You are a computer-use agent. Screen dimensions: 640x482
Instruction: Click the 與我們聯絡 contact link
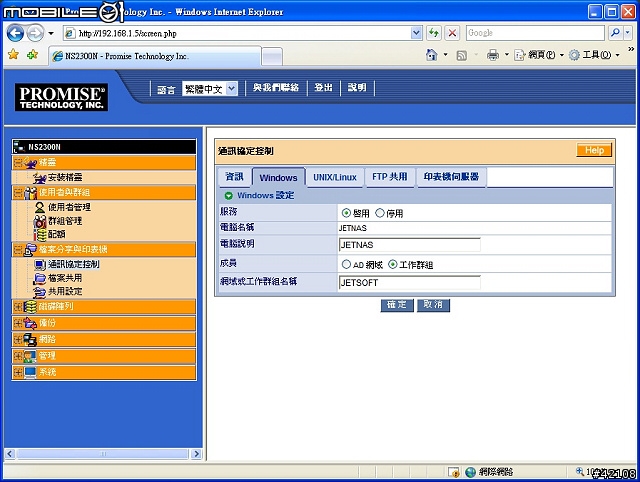click(x=276, y=88)
